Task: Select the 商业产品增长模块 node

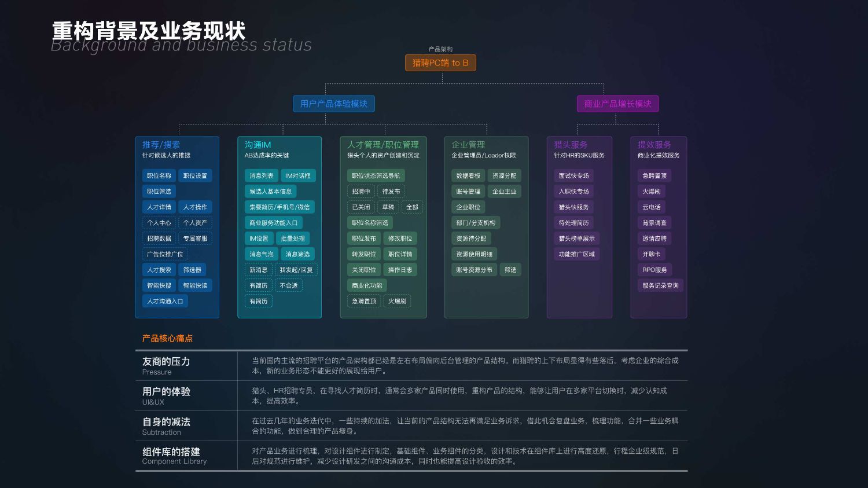Action: coord(617,104)
